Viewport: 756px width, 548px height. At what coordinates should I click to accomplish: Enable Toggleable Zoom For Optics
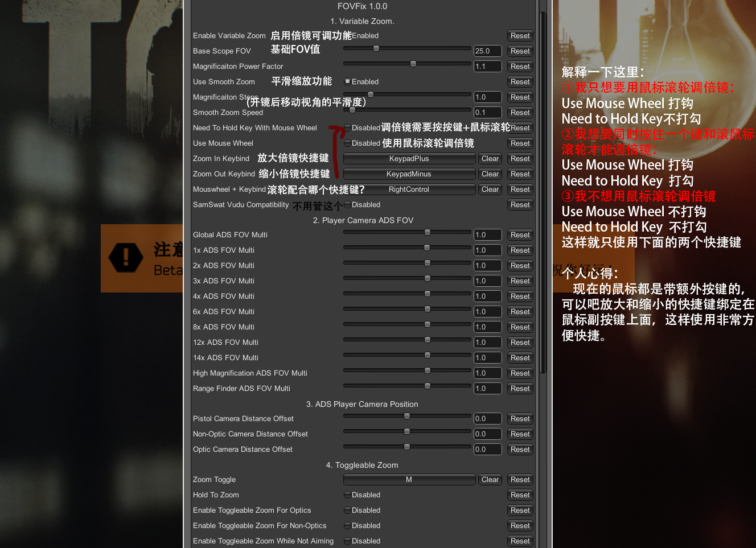click(347, 510)
